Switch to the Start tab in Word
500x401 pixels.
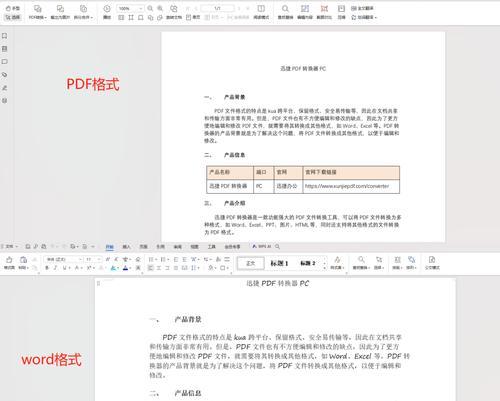110,247
